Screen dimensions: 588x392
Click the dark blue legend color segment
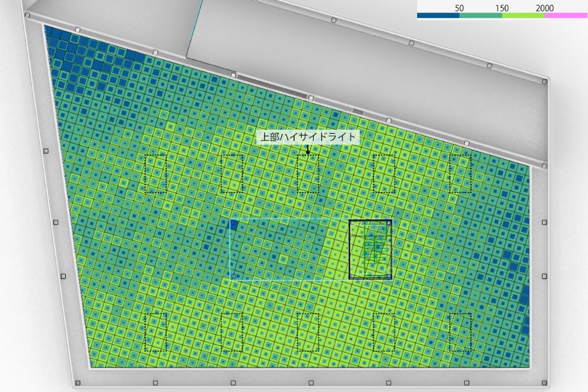coord(437,16)
